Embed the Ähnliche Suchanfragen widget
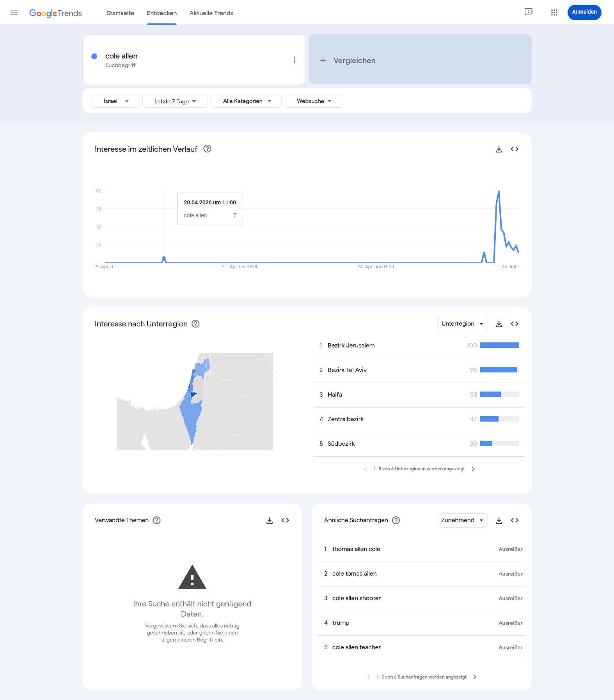 pyautogui.click(x=515, y=520)
